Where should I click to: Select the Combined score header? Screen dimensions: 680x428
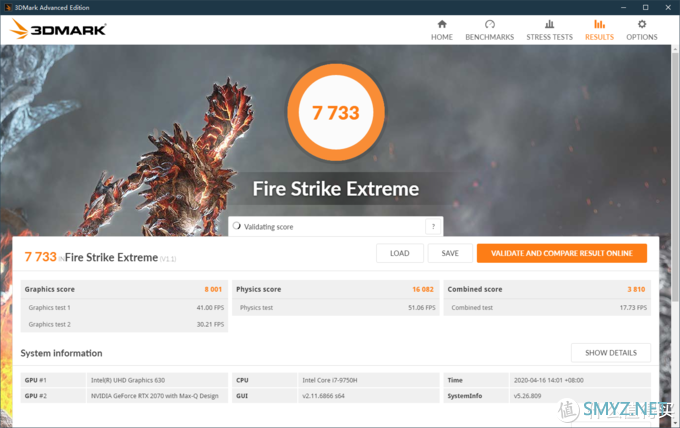click(x=476, y=288)
